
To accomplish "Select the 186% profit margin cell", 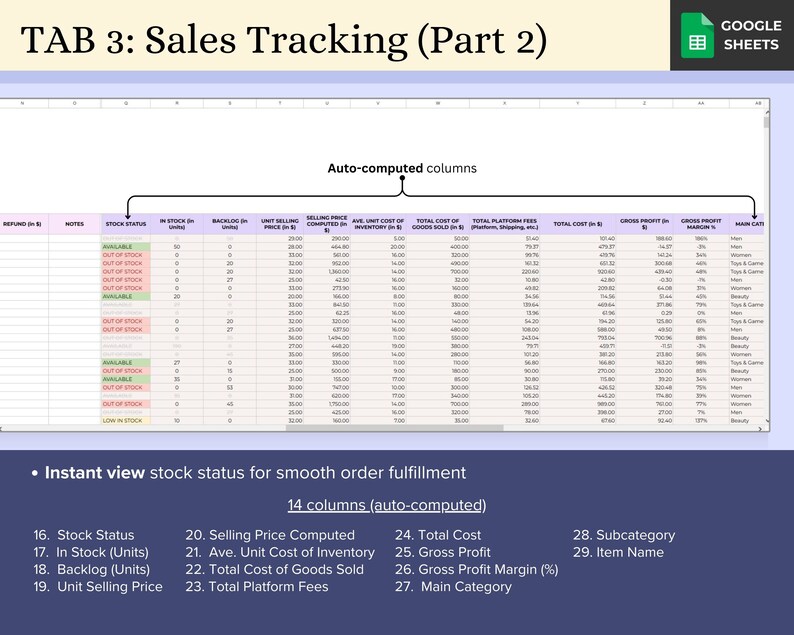I will (701, 239).
